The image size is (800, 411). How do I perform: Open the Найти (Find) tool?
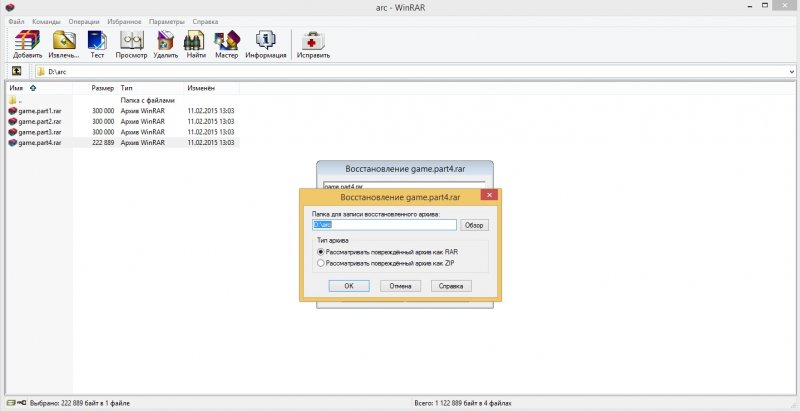(x=196, y=44)
